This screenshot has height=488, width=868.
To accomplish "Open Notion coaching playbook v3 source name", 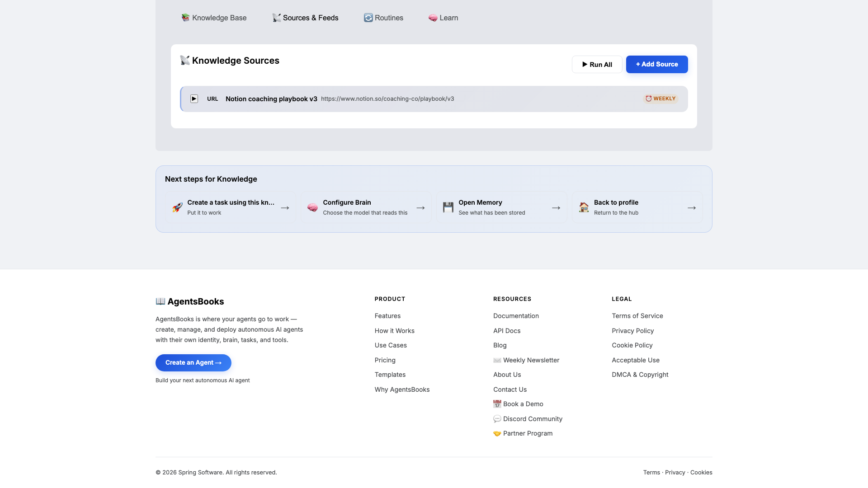I will pyautogui.click(x=271, y=99).
